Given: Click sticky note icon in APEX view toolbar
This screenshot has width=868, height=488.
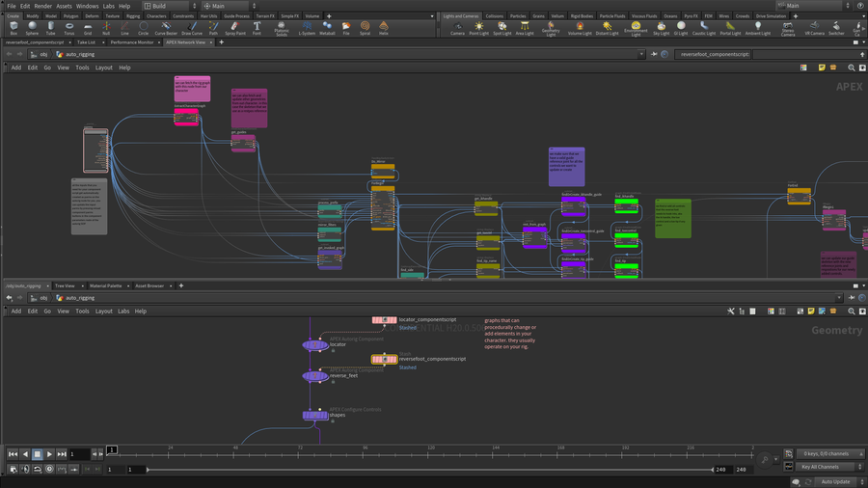Looking at the screenshot, I should click(x=822, y=68).
